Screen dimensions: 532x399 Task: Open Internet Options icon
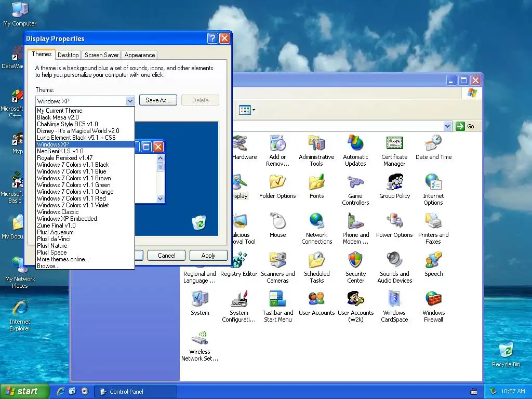[x=433, y=182]
